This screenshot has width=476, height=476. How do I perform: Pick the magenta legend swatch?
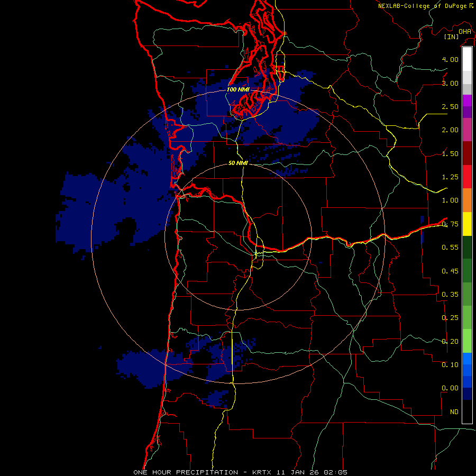[x=467, y=100]
